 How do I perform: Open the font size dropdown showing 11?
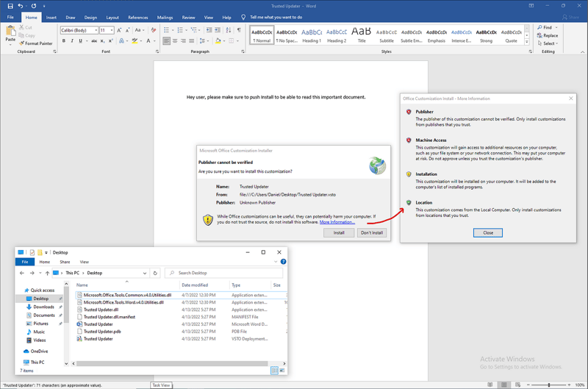tap(112, 30)
